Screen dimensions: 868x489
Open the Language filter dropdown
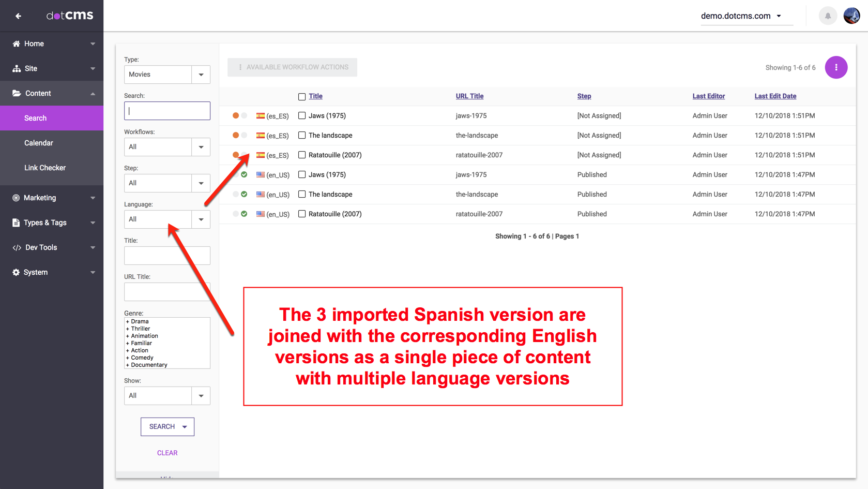coord(167,219)
